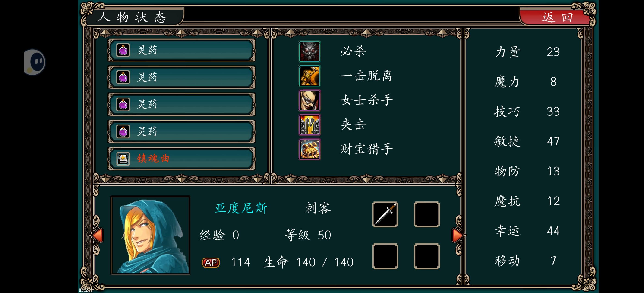Image resolution: width=644 pixels, height=293 pixels.
Task: Click the empty bottom-right equipment slot
Action: tap(427, 256)
